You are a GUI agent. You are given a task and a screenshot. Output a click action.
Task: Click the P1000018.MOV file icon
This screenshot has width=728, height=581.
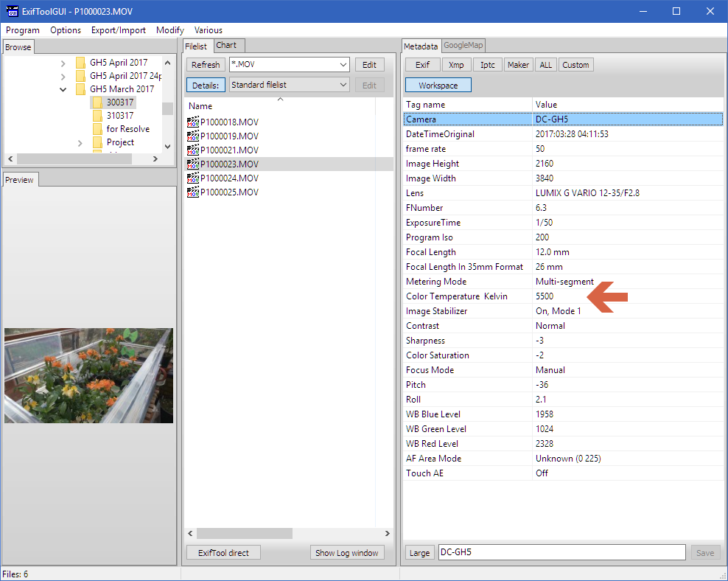click(193, 122)
